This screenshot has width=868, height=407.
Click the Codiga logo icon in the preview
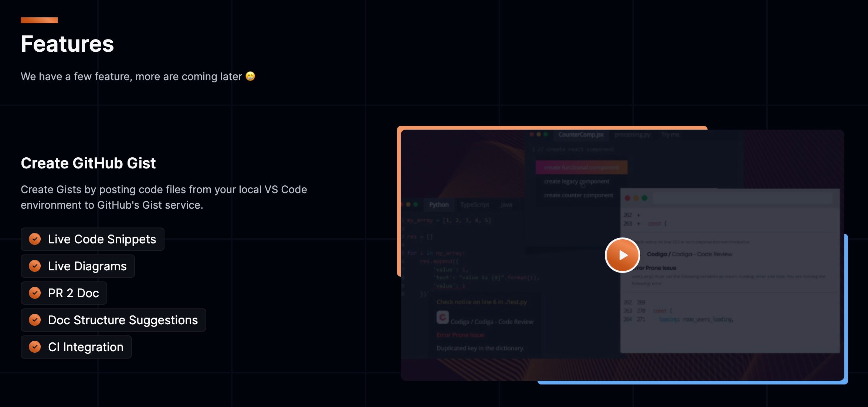tap(443, 317)
